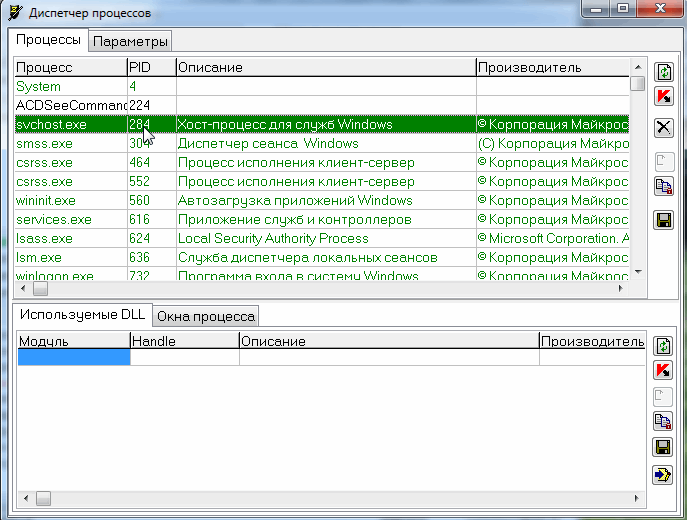Select the services.exe process row

pos(322,219)
